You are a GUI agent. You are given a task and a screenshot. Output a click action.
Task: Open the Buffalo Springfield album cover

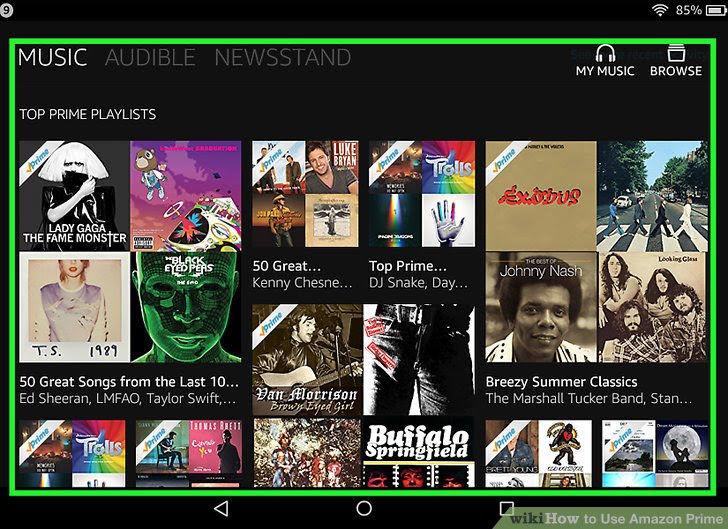[x=419, y=451]
